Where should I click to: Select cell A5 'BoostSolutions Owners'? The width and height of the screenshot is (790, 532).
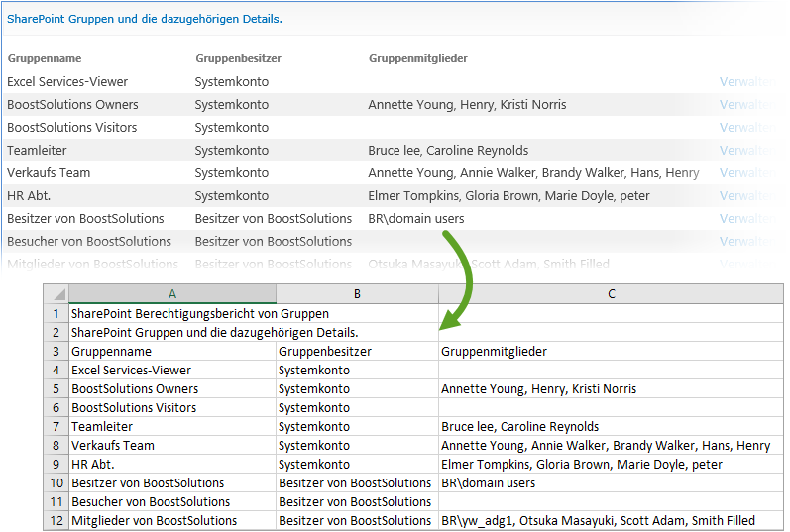click(x=172, y=389)
